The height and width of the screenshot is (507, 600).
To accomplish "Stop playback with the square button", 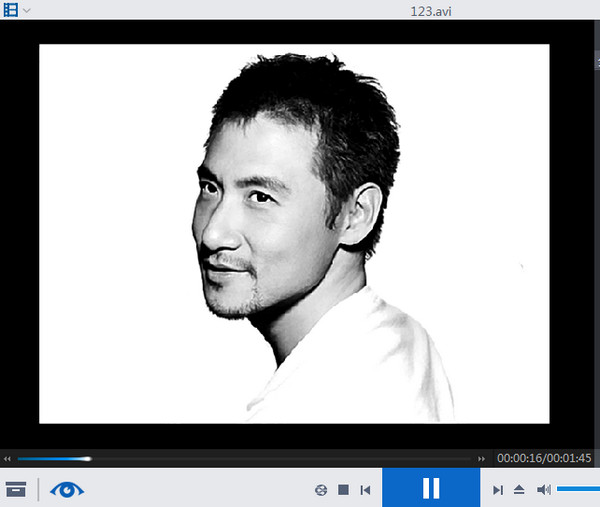I will click(344, 490).
